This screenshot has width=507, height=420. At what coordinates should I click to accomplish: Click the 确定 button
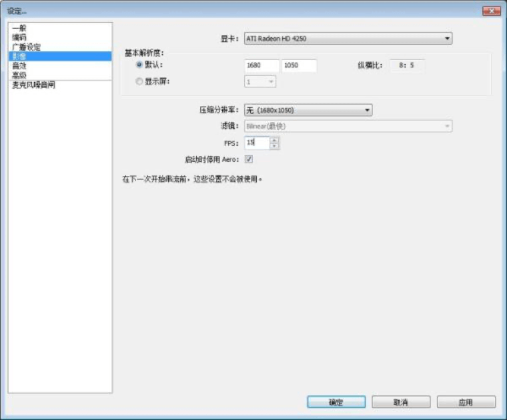(336, 402)
